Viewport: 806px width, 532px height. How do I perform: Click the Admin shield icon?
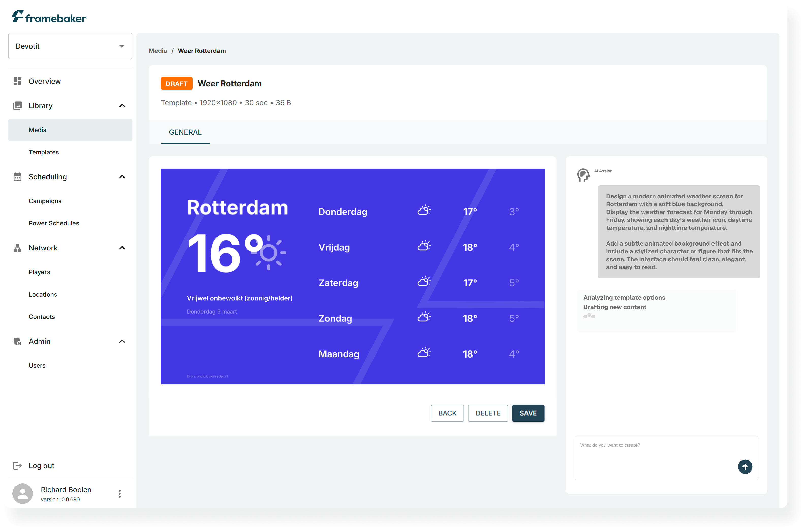point(17,341)
